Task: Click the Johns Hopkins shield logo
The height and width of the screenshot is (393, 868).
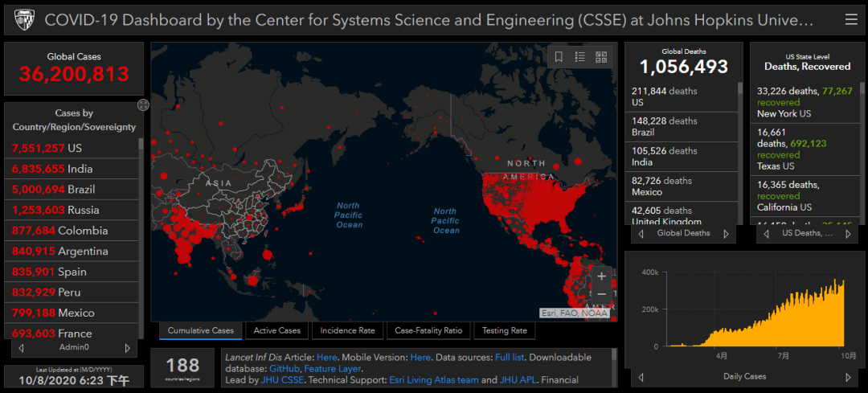Action: tap(23, 20)
